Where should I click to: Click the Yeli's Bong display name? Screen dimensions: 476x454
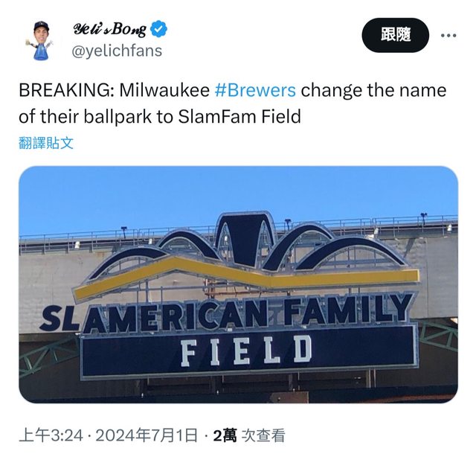click(110, 30)
